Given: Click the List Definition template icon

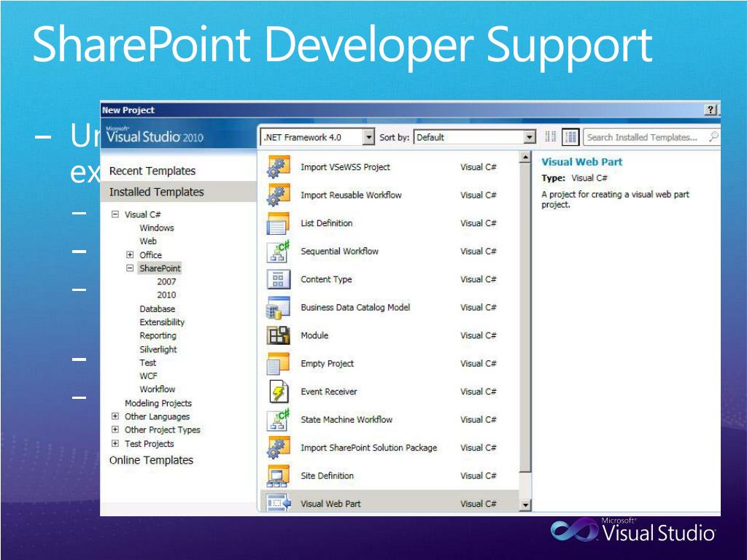Looking at the screenshot, I should pyautogui.click(x=278, y=223).
